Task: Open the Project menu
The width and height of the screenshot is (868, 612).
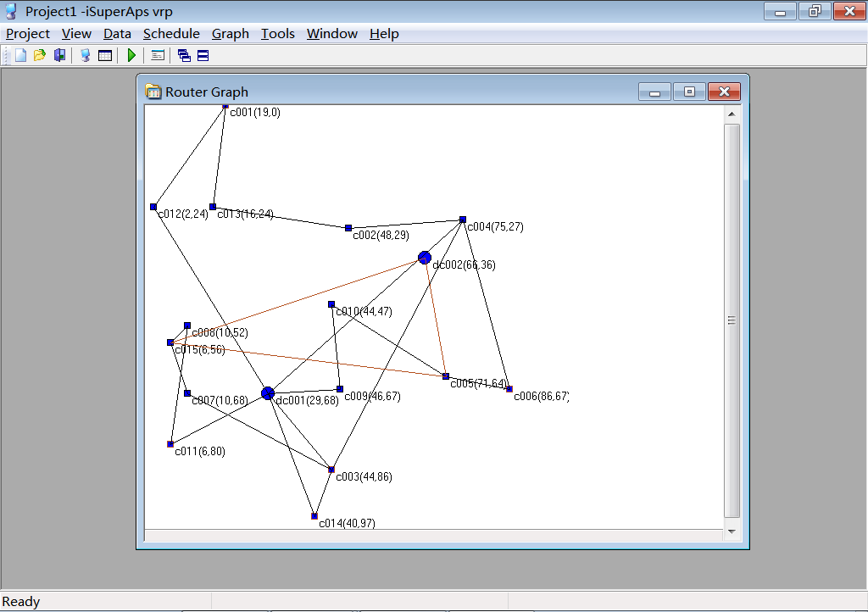Action: pos(28,34)
